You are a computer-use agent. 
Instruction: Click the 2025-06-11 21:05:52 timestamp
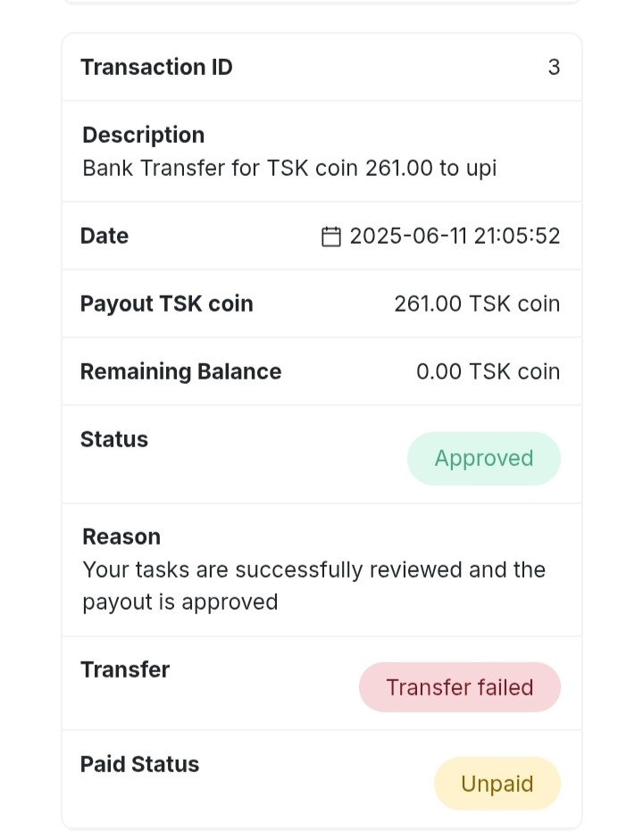click(x=455, y=236)
